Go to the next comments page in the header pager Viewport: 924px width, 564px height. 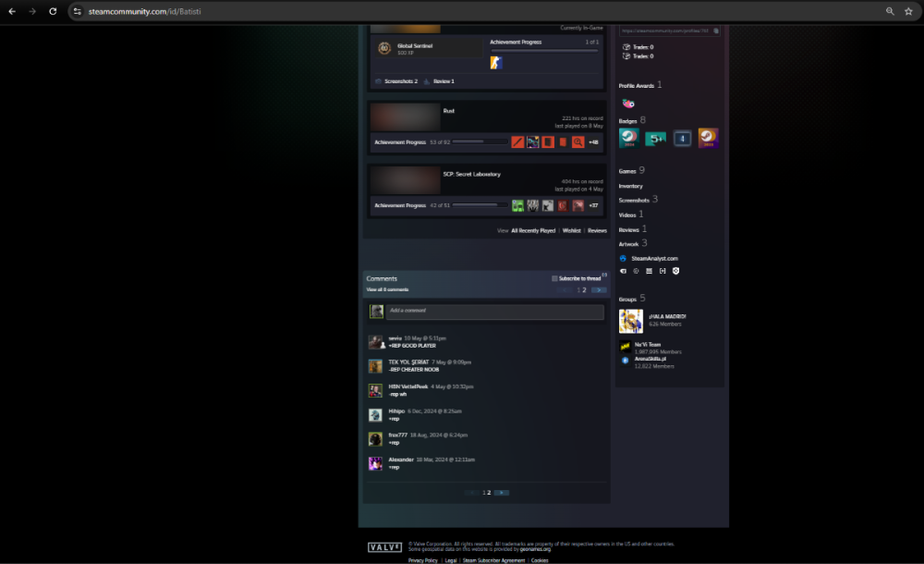point(599,290)
